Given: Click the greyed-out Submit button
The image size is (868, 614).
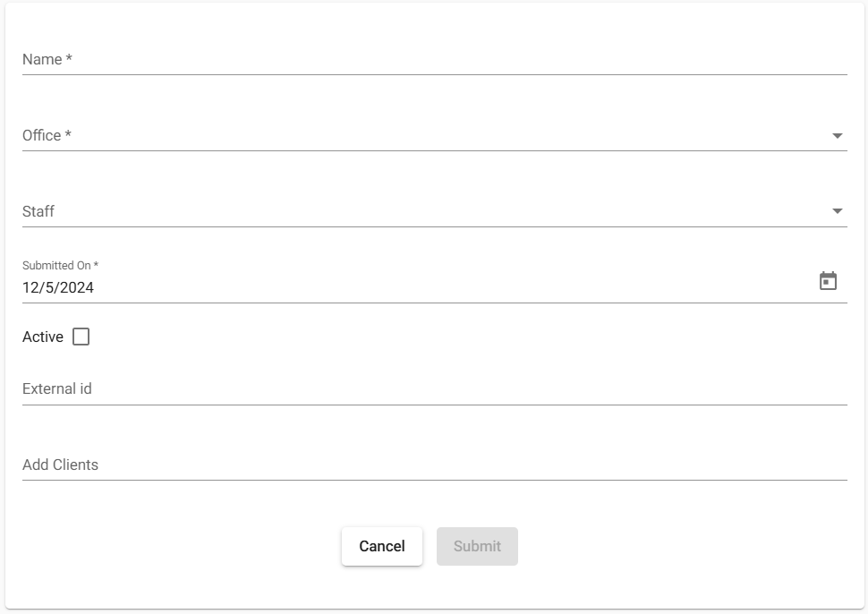Looking at the screenshot, I should tap(477, 547).
